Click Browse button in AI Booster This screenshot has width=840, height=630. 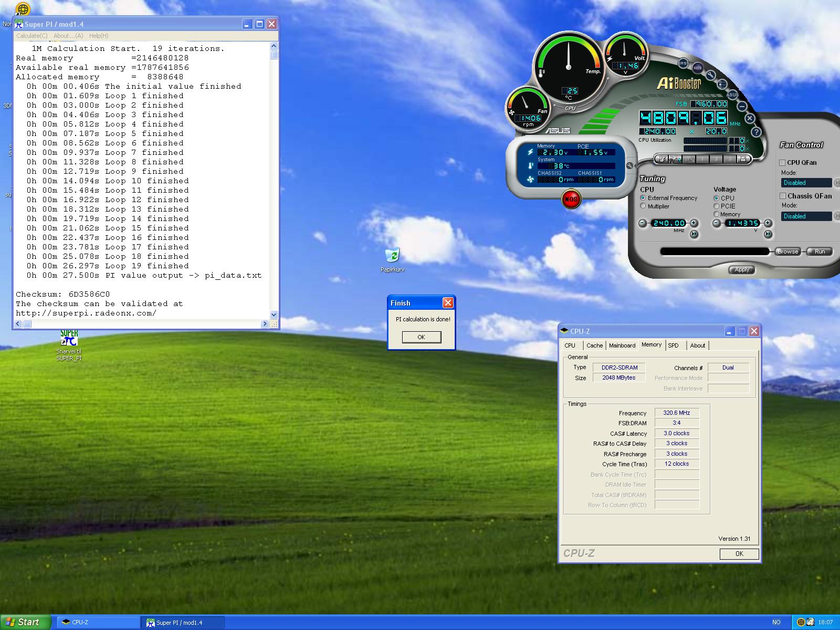click(788, 251)
